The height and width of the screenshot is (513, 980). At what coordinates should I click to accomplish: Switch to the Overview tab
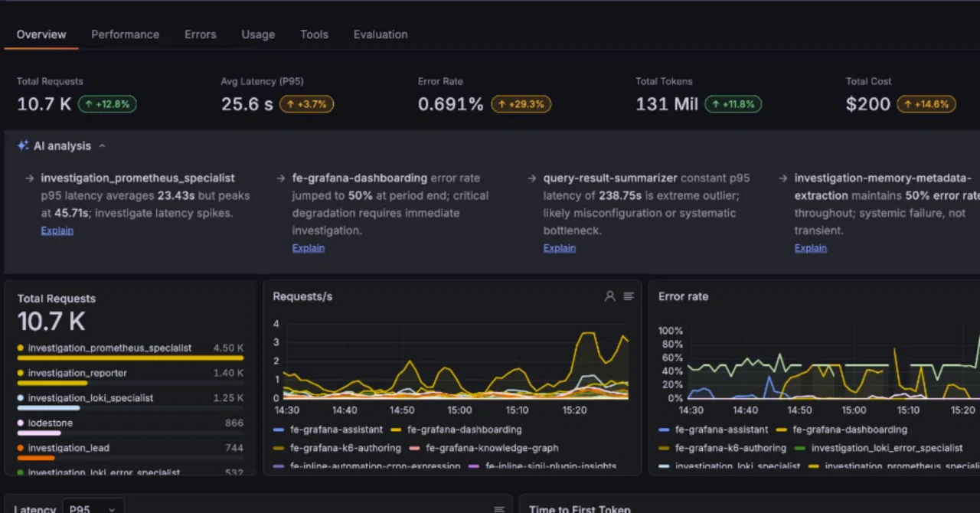tap(41, 34)
